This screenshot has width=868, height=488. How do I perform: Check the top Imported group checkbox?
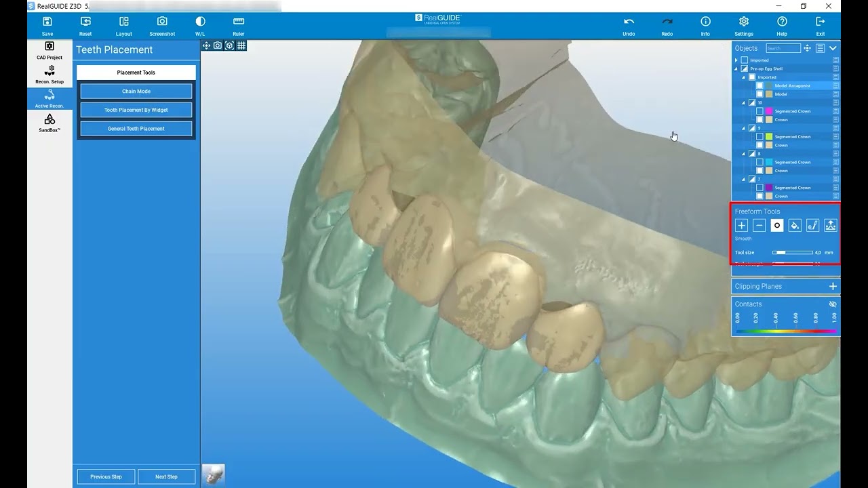[744, 60]
